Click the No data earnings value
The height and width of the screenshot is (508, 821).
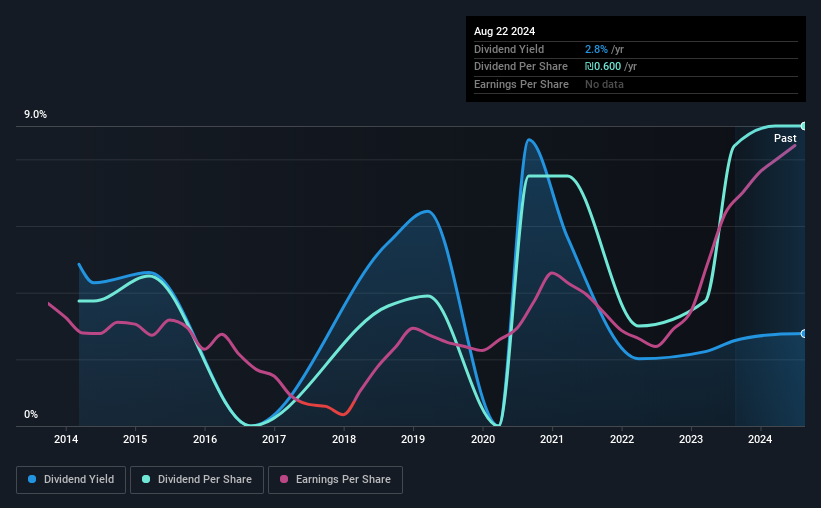click(604, 84)
